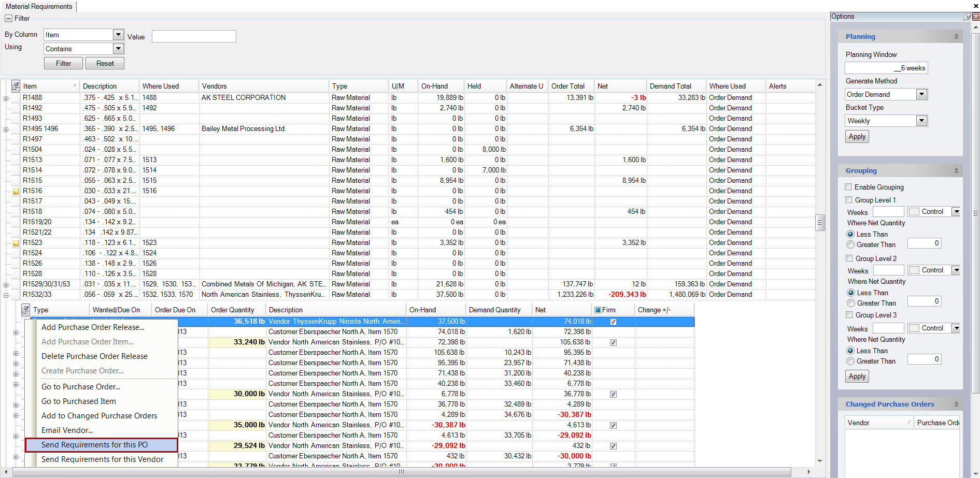Click Vendor header in Changed Purchase Orders
The width and height of the screenshot is (980, 478).
[879, 423]
